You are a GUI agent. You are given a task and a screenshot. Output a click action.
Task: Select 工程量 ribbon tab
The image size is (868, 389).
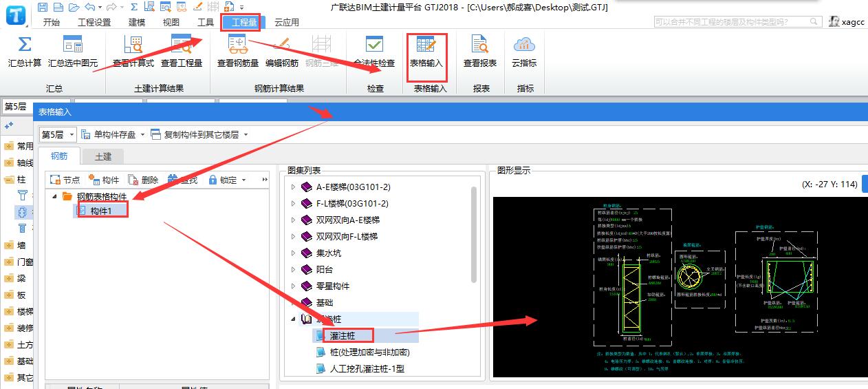click(244, 22)
